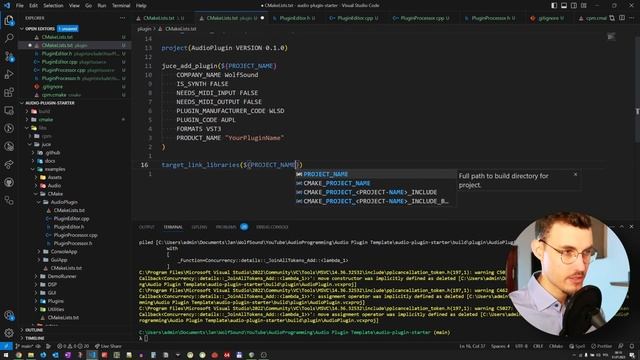The height and width of the screenshot is (360, 640).
Task: Select the PROJECT_NAME autocomplete suggestion
Action: pyautogui.click(x=376, y=174)
